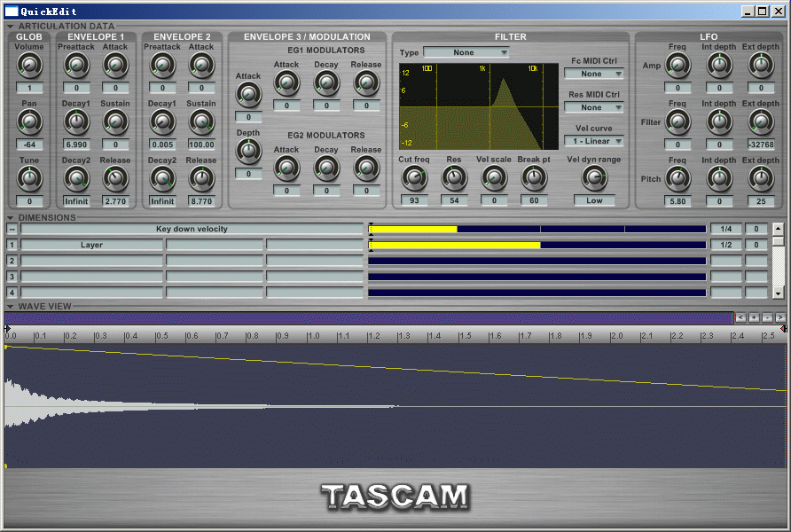The width and height of the screenshot is (791, 532).
Task: Click the Envelope 3 Depth knob
Action: click(248, 152)
